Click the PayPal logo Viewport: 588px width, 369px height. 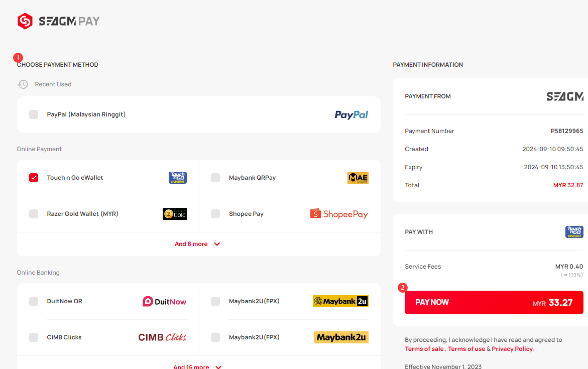[351, 115]
